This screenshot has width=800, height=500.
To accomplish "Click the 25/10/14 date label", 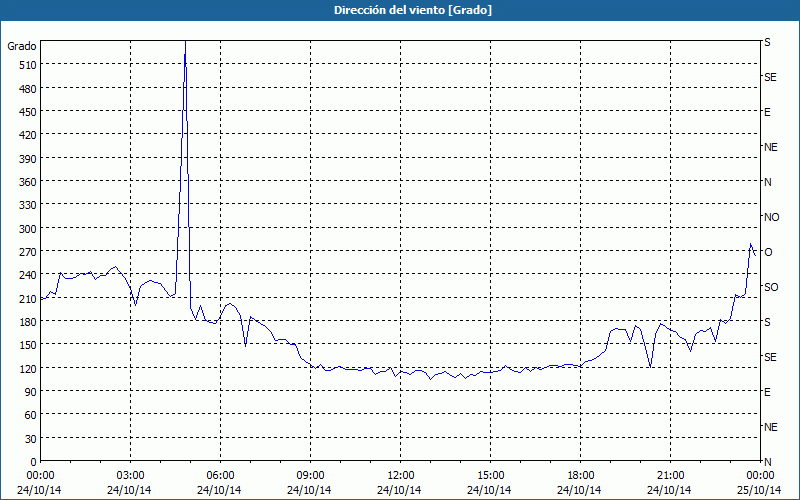I will click(x=759, y=490).
